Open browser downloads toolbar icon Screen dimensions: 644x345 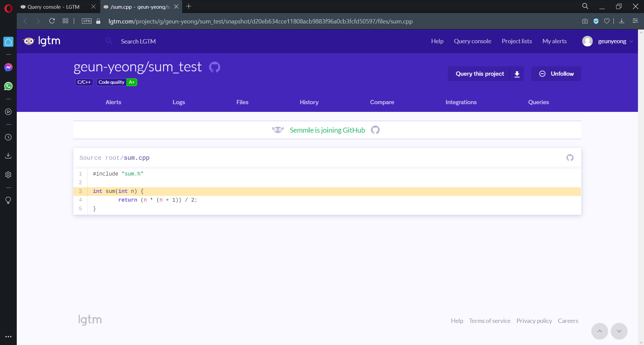(x=622, y=21)
